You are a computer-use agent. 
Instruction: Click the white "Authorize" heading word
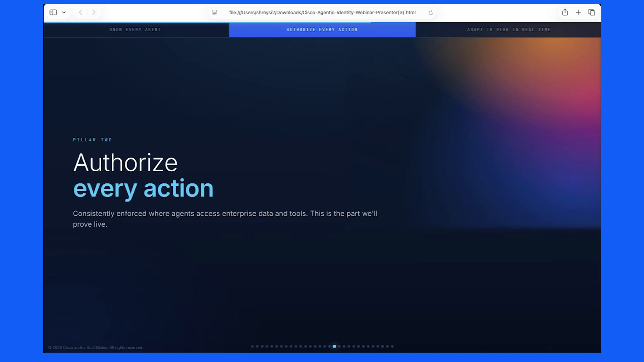[125, 163]
